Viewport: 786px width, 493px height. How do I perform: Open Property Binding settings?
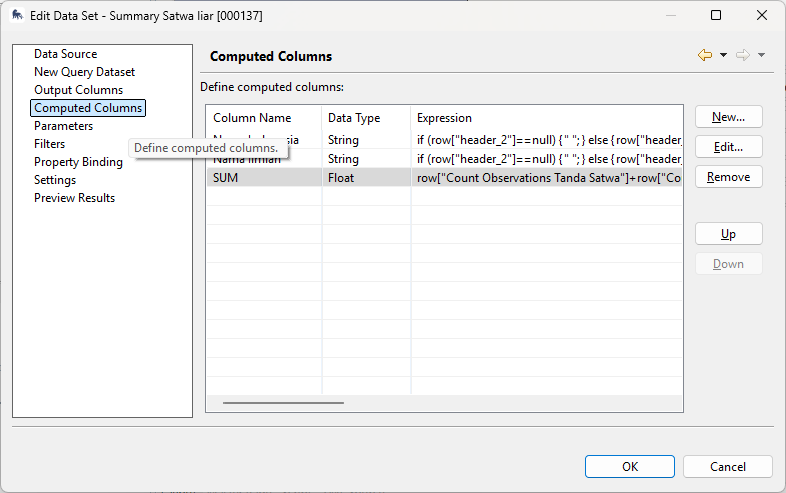pyautogui.click(x=78, y=162)
